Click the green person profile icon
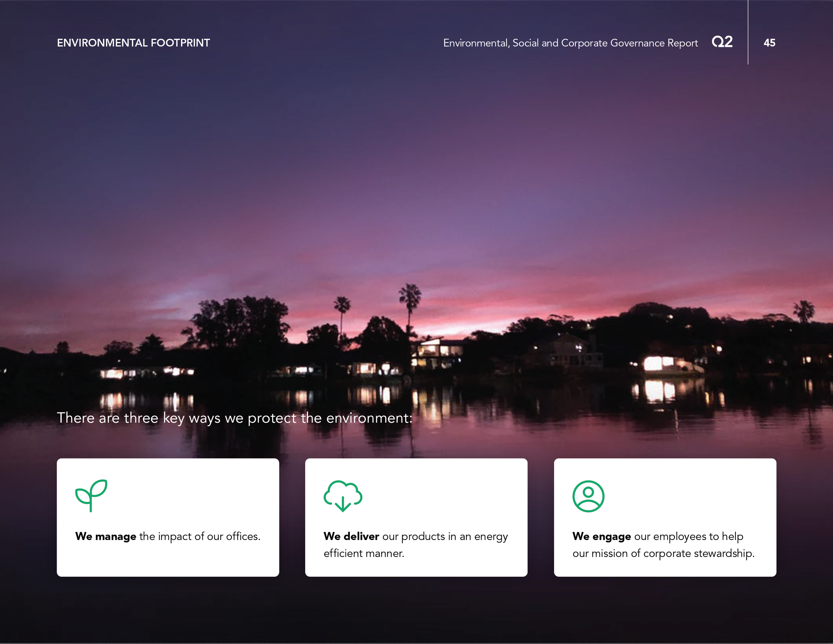The height and width of the screenshot is (644, 833). [x=588, y=496]
